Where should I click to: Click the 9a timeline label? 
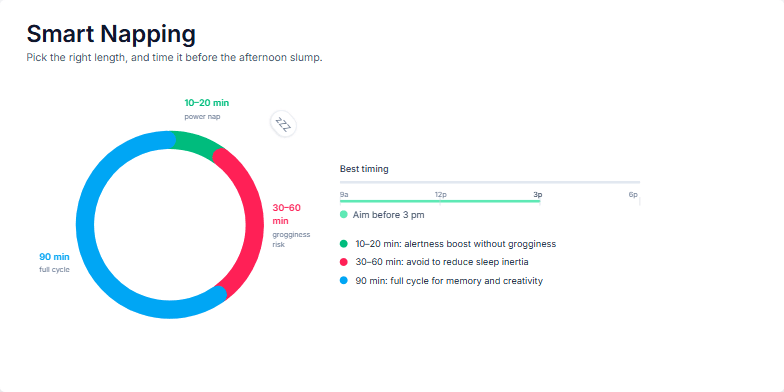344,194
